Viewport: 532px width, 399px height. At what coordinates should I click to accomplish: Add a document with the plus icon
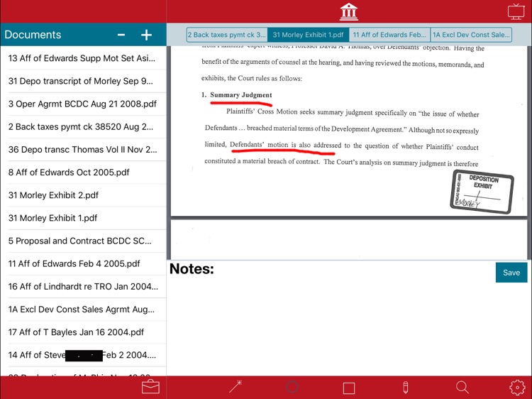click(146, 35)
